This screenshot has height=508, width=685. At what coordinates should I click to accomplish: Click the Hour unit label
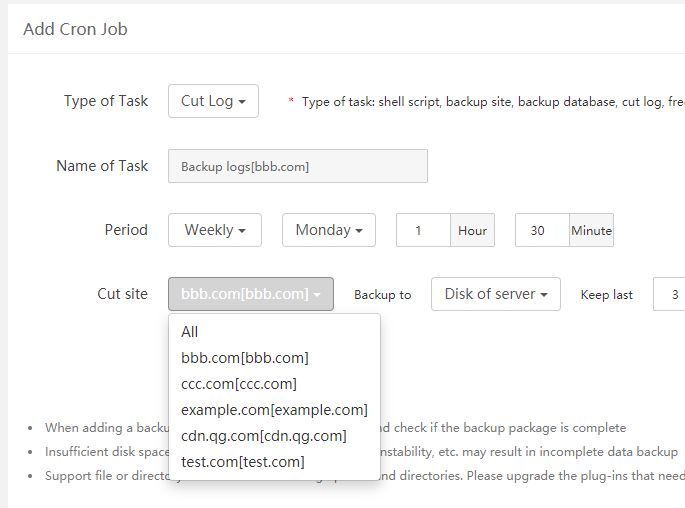472,230
